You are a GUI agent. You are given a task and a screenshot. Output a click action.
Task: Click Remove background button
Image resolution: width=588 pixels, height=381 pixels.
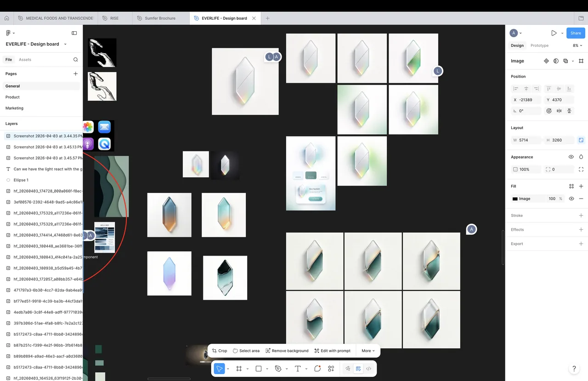(x=287, y=351)
